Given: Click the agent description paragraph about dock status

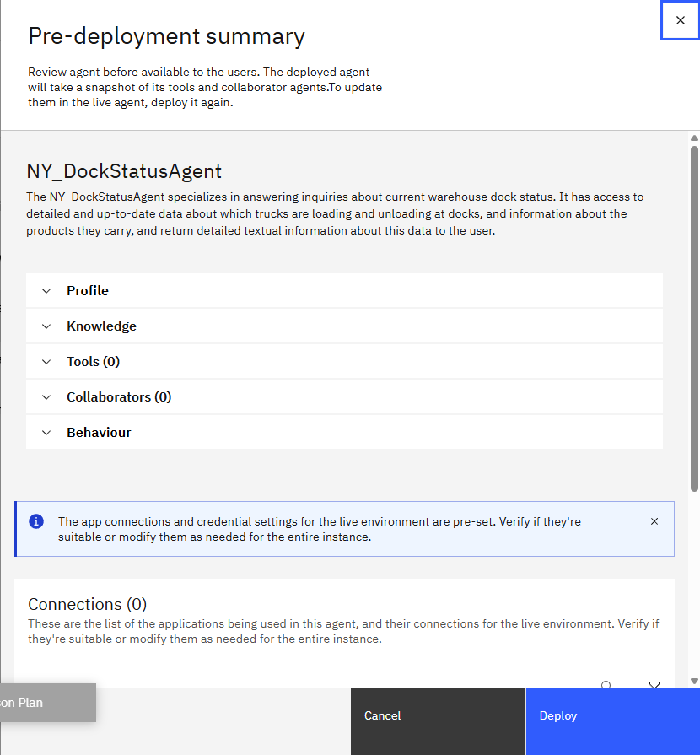Looking at the screenshot, I should [x=335, y=213].
